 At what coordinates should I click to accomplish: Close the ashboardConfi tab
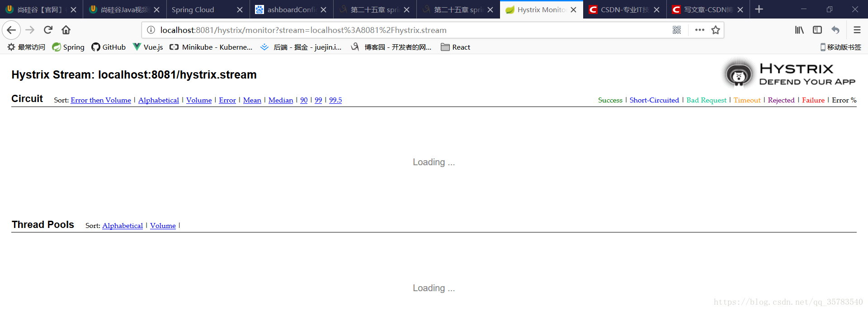[323, 9]
